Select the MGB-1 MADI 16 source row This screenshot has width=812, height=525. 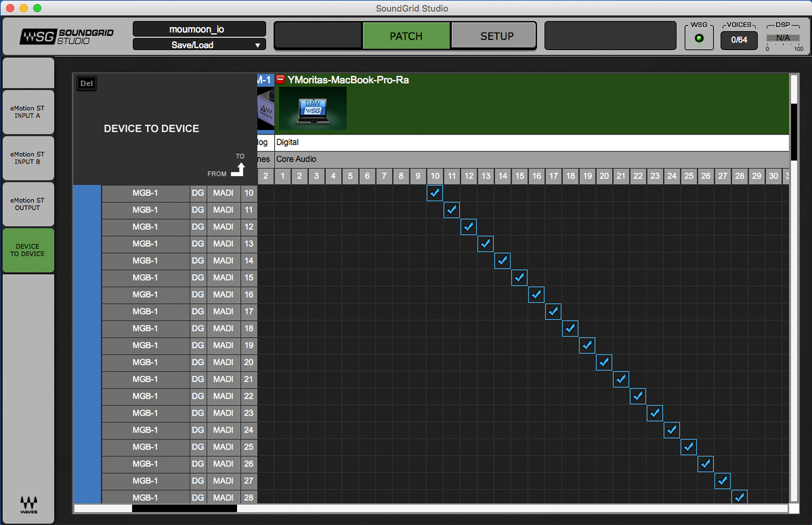coord(180,294)
